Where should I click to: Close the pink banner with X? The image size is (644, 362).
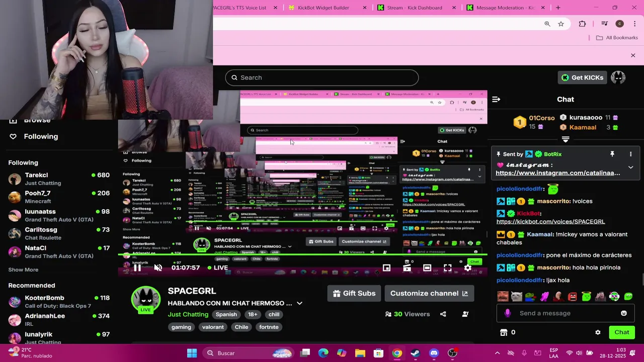click(x=633, y=55)
